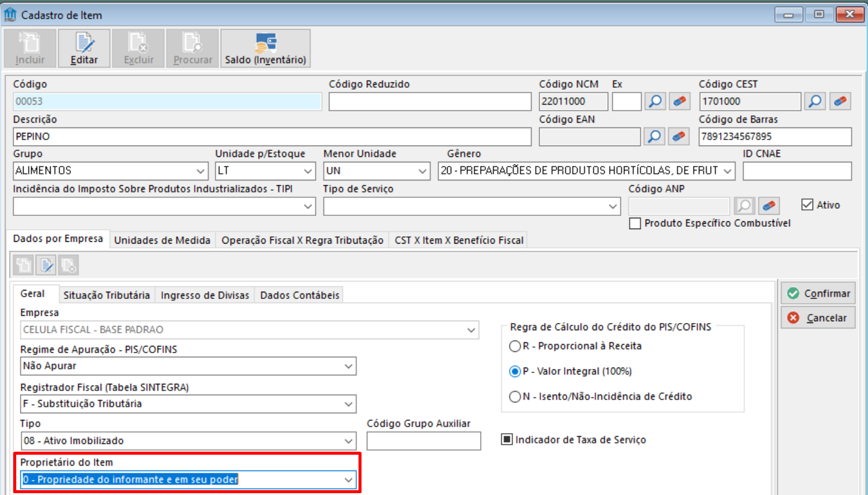
Task: Open the Incidência do IPI - TIPI dropdown
Action: tap(309, 206)
